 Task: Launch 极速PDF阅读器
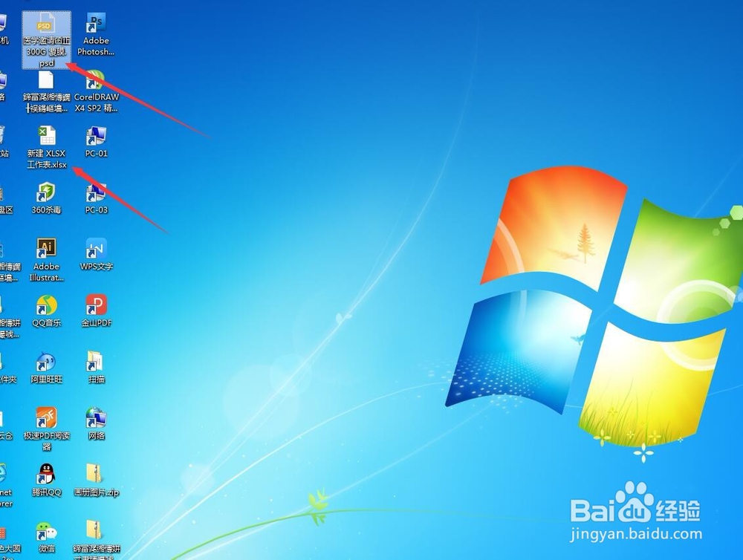[x=46, y=429]
